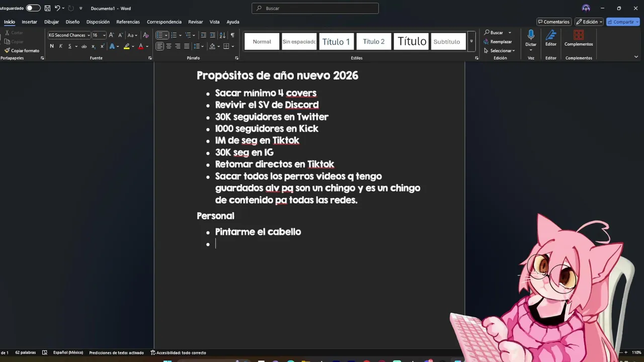
Task: Apply underline (S) formatting
Action: (69, 46)
